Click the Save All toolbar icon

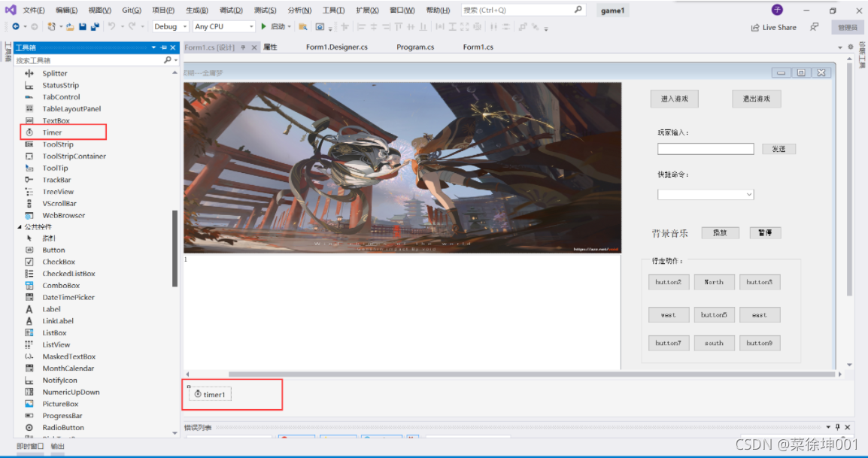pyautogui.click(x=95, y=26)
